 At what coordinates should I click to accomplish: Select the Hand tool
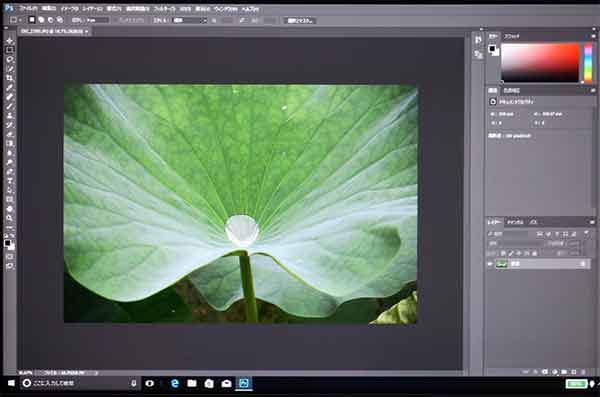pyautogui.click(x=10, y=209)
